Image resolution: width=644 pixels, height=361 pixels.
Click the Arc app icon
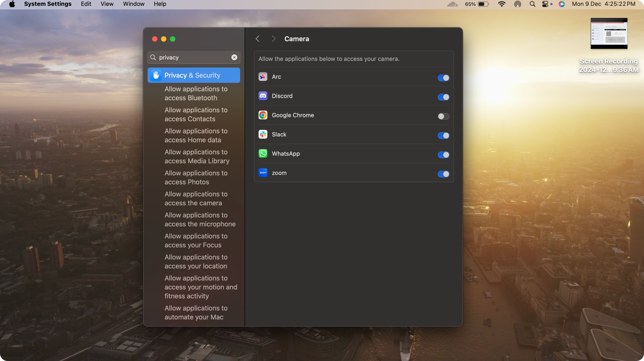[x=263, y=77]
